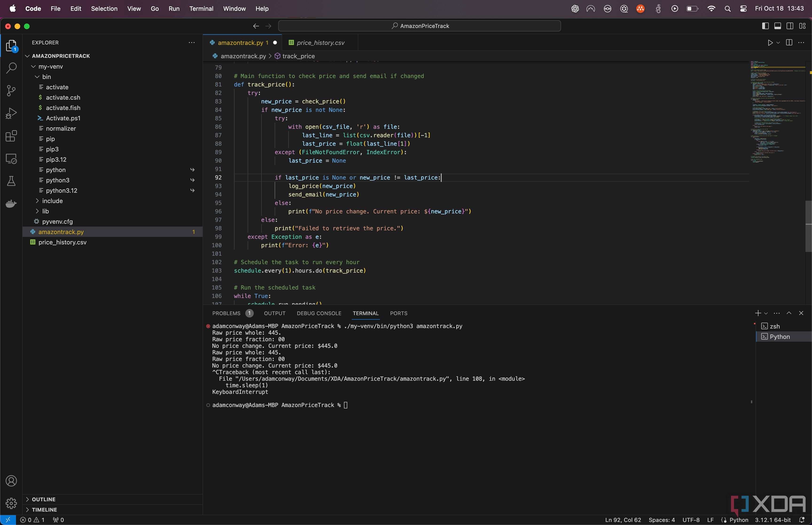Click the AmazonPriceTrack command center search box
This screenshot has width=812, height=525.
[x=419, y=26]
